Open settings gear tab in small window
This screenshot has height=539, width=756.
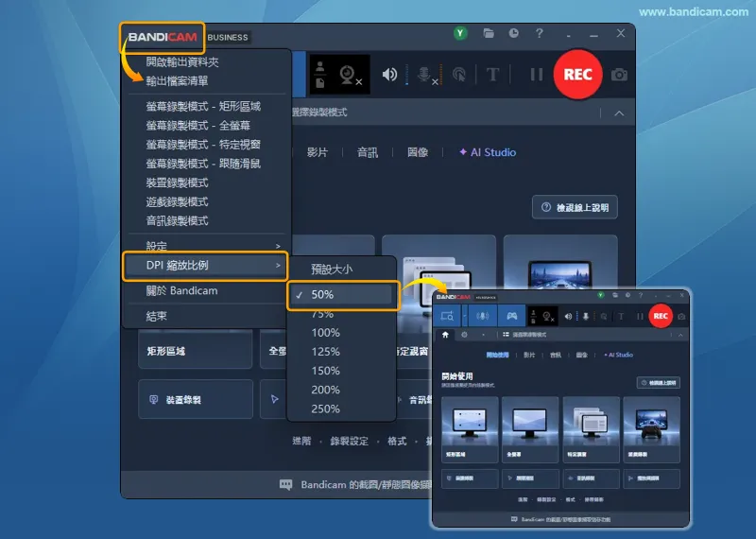464,335
